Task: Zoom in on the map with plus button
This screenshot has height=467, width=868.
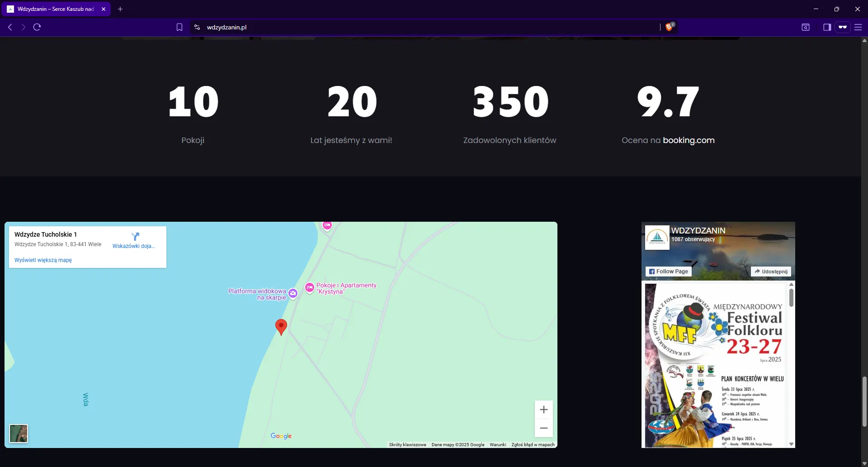Action: (544, 409)
